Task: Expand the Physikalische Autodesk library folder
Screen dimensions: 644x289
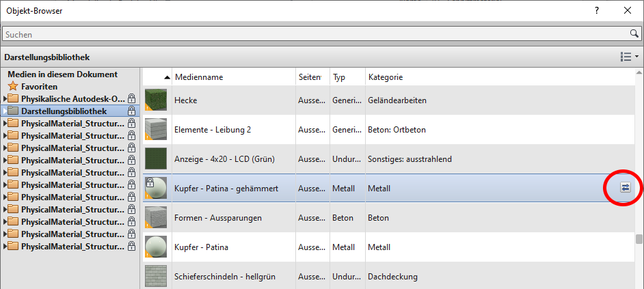Action: point(5,99)
